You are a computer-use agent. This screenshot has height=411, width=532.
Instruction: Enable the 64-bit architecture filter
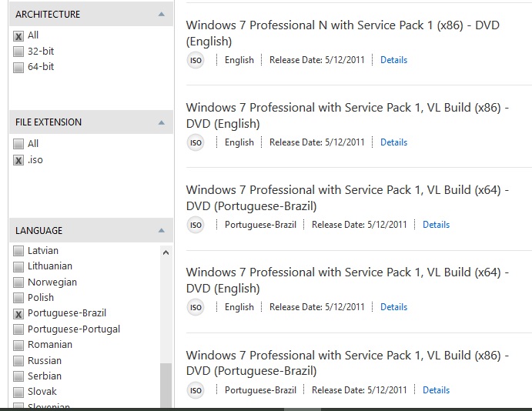coord(18,67)
